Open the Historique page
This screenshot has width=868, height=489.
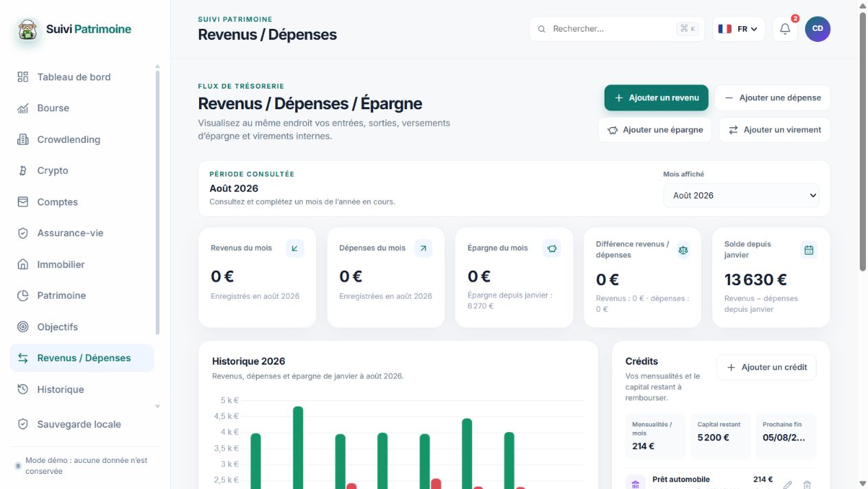click(82, 389)
